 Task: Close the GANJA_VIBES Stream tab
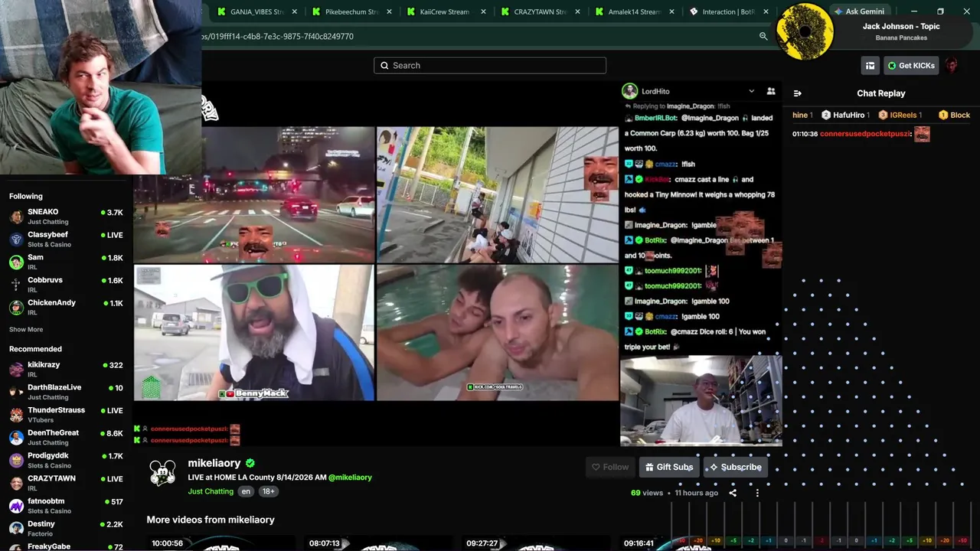(x=295, y=11)
